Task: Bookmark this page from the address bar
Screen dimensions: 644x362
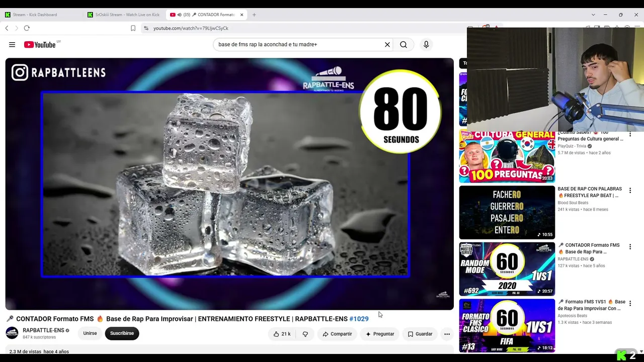Action: pos(133,28)
